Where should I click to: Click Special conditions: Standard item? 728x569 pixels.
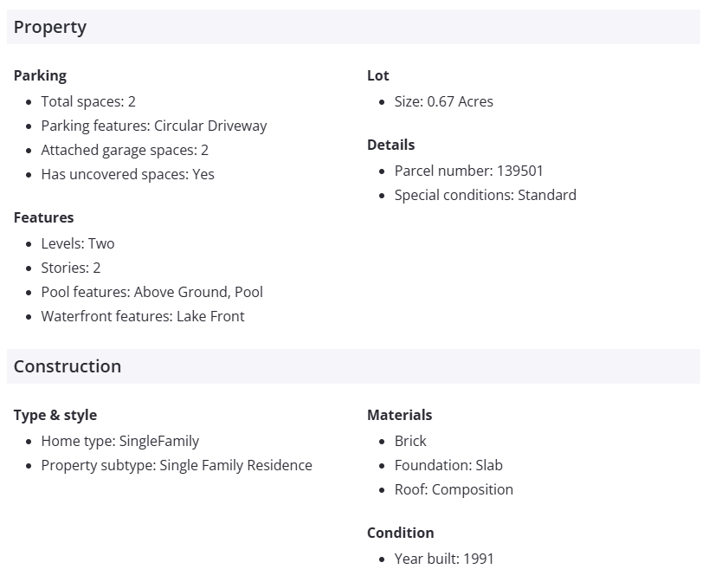pos(485,195)
